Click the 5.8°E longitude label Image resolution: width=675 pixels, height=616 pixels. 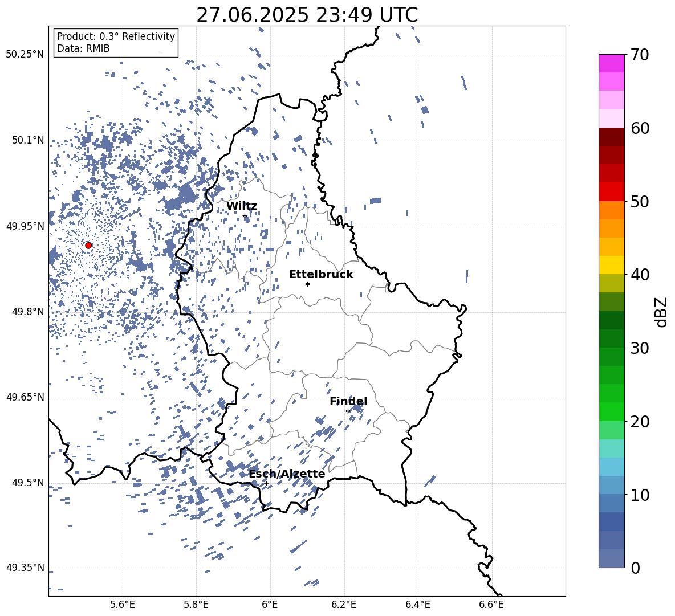click(196, 605)
